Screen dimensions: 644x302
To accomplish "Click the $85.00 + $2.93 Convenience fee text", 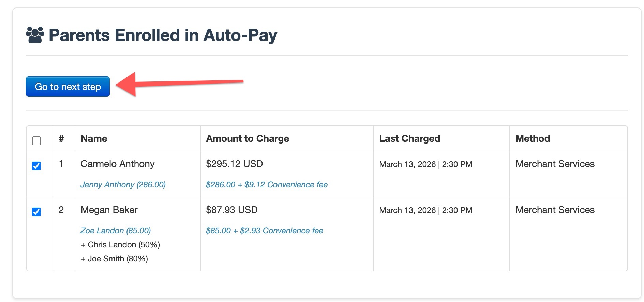I will click(265, 231).
